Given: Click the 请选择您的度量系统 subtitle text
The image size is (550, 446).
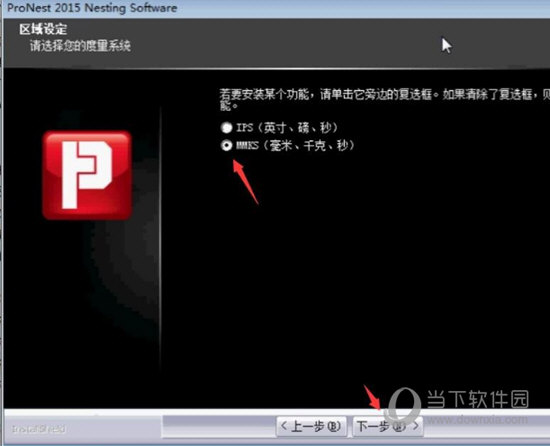Looking at the screenshot, I should pos(80,46).
